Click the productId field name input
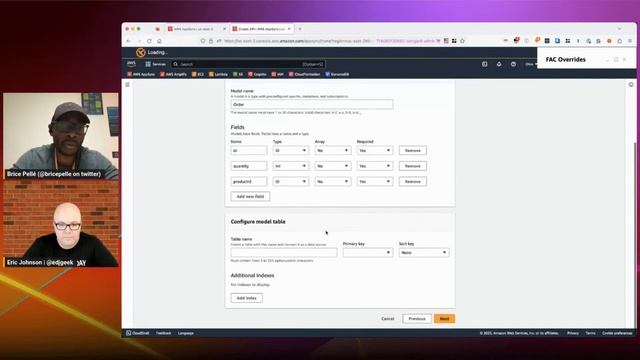The width and height of the screenshot is (640, 360). coord(249,181)
